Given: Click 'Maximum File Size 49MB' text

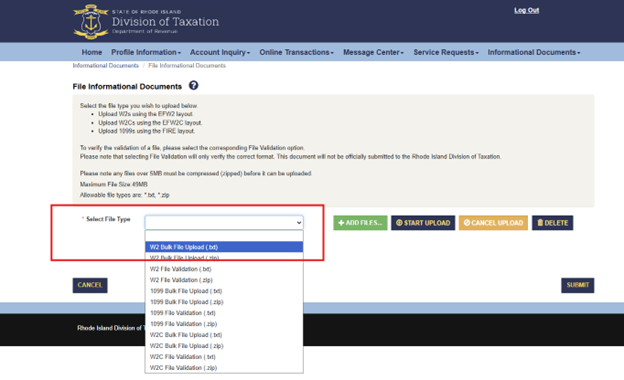Looking at the screenshot, I should 114,184.
